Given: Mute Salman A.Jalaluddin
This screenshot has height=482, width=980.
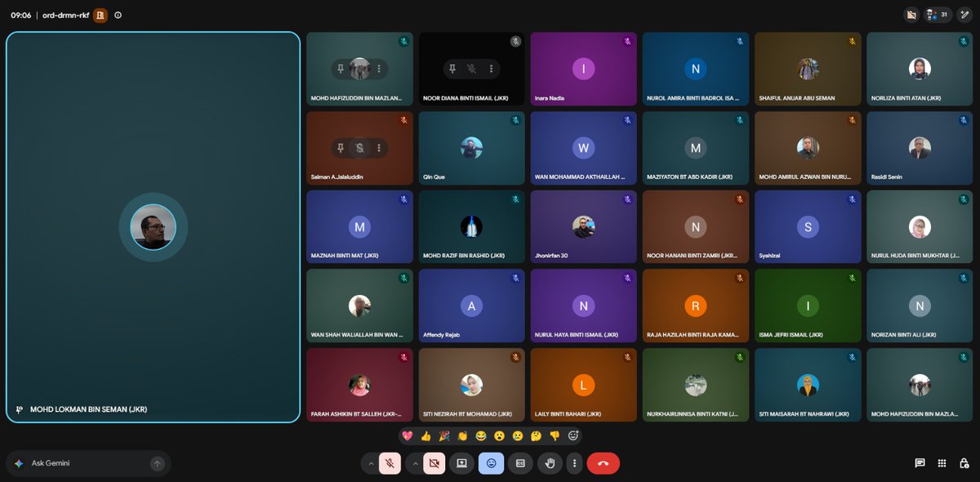Looking at the screenshot, I should pyautogui.click(x=360, y=148).
